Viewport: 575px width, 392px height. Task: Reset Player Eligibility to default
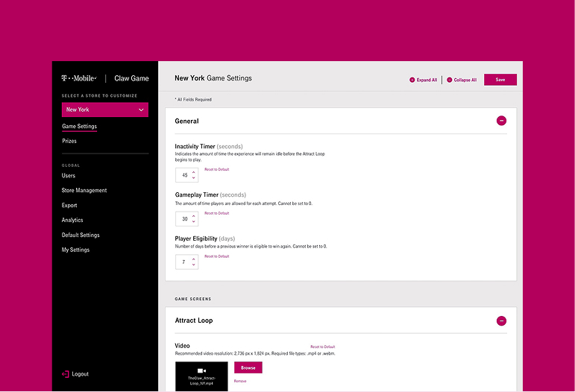(x=217, y=256)
